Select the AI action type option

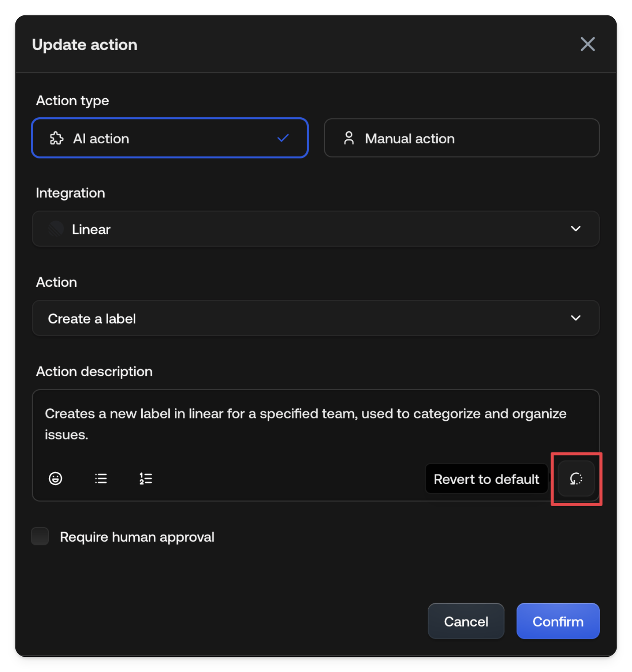(170, 138)
